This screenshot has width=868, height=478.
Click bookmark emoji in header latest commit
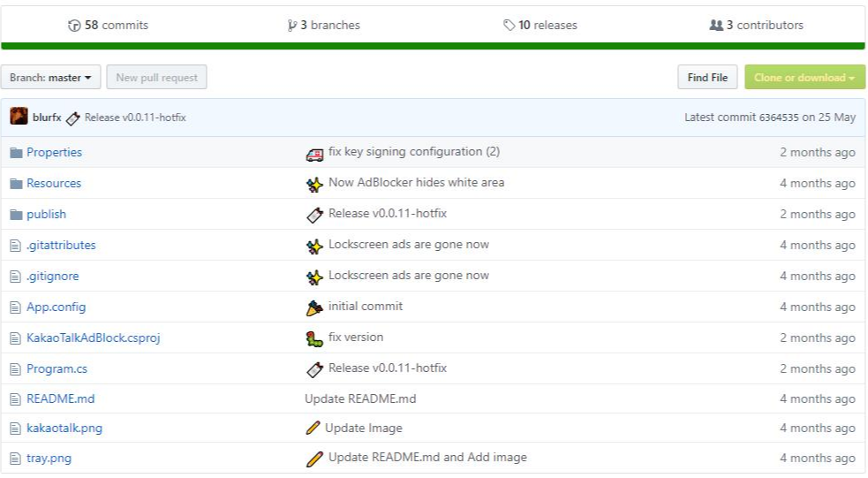[x=72, y=118]
